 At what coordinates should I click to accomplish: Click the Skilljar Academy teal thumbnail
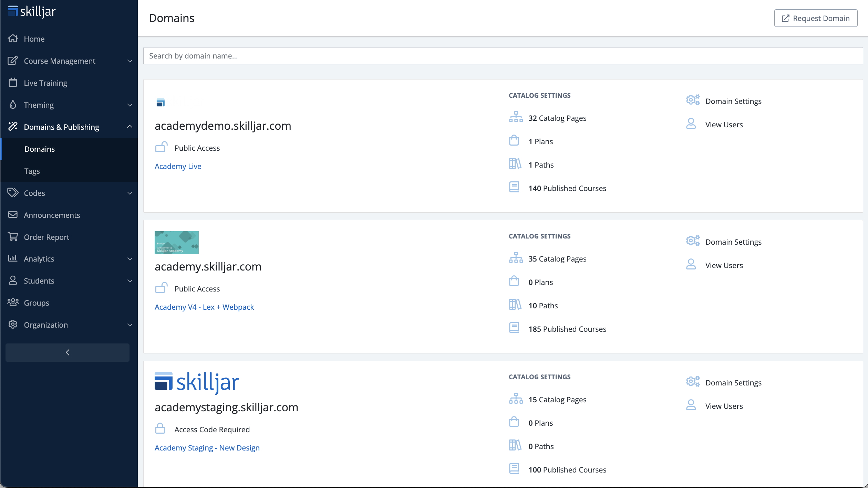[177, 243]
